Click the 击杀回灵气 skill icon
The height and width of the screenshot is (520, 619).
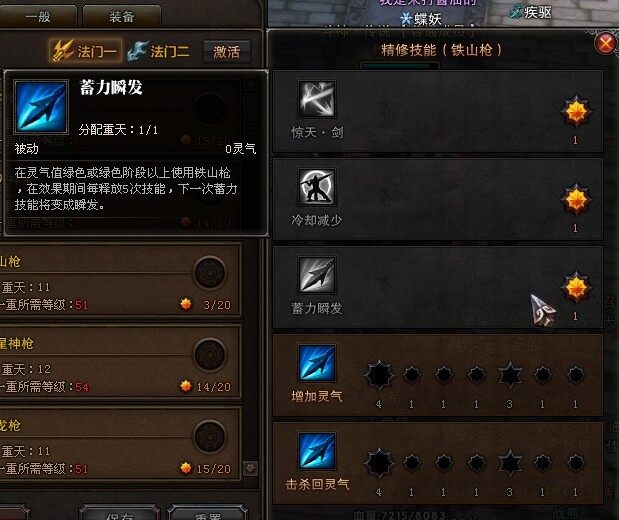coord(317,451)
